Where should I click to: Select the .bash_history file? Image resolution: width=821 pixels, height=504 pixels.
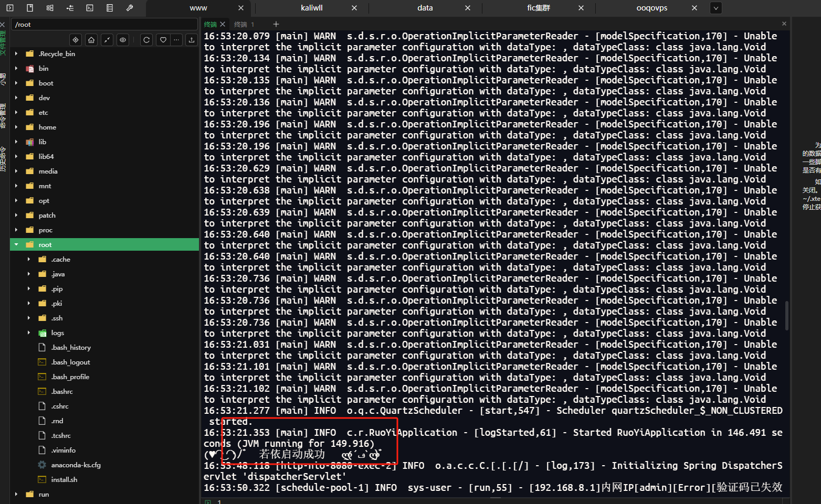point(71,348)
